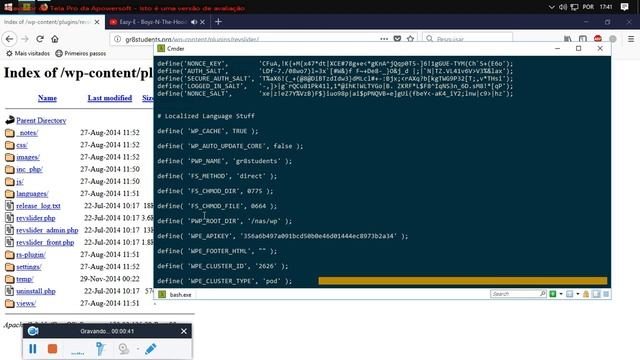The width and height of the screenshot is (640, 360).
Task: Click the site info icon in the address bar
Action: 118,39
